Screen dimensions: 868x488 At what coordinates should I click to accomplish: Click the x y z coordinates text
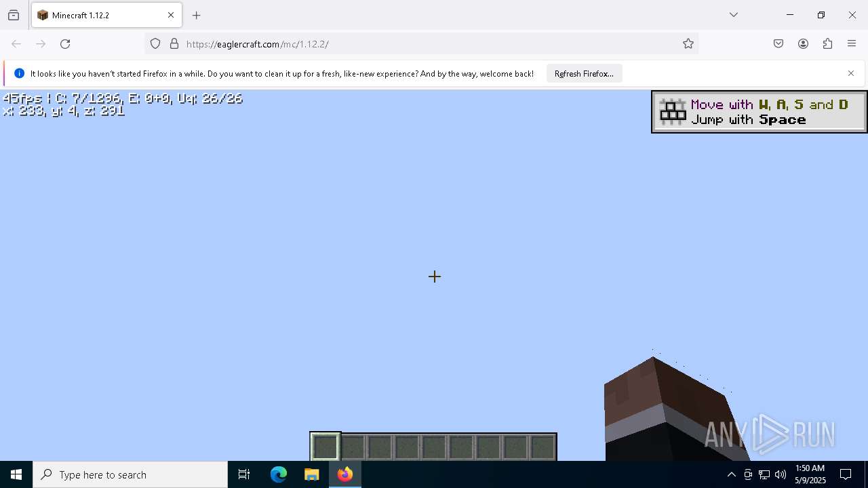[x=64, y=111]
